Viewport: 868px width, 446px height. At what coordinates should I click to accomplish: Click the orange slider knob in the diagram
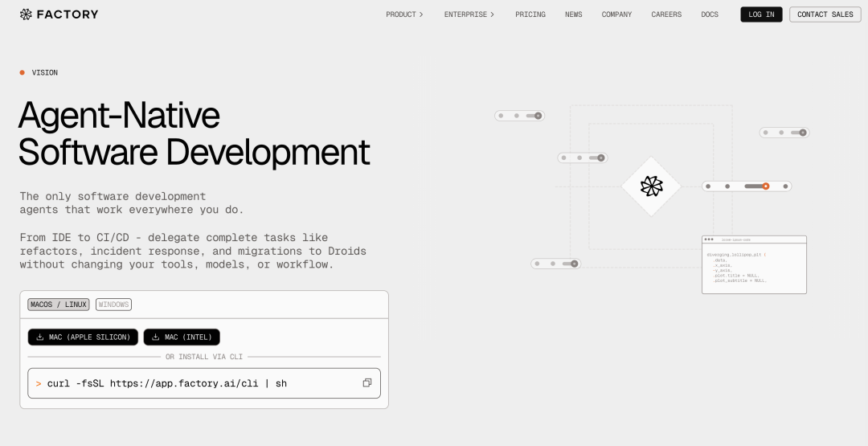click(x=766, y=186)
